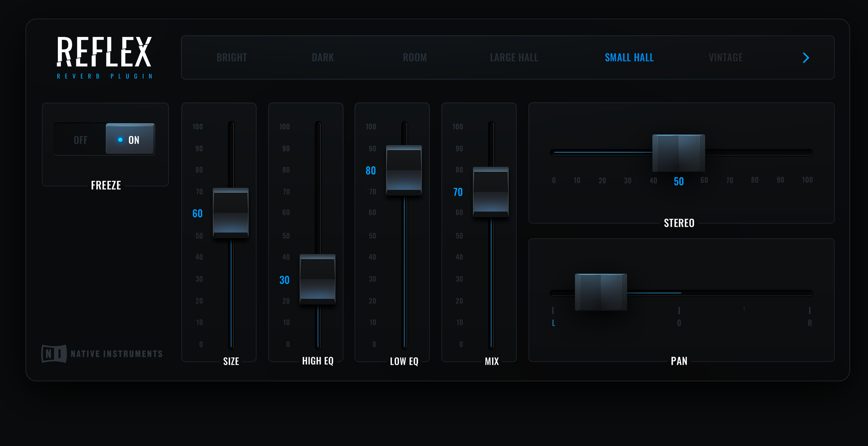The height and width of the screenshot is (446, 868).
Task: Choose the ROOM preset
Action: point(415,58)
